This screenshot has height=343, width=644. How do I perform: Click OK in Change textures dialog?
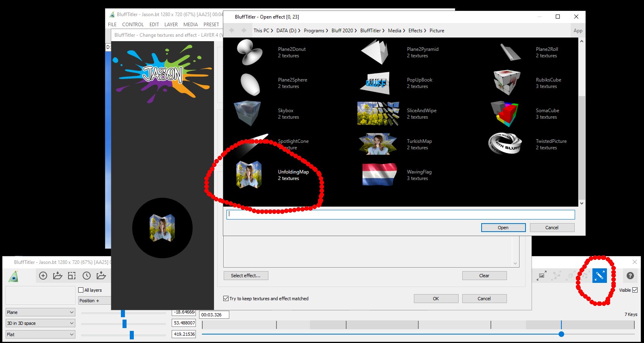(x=436, y=299)
